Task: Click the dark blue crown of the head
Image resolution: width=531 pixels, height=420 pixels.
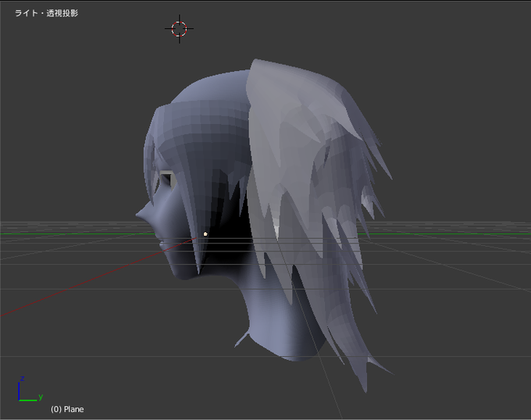Action: [210, 91]
